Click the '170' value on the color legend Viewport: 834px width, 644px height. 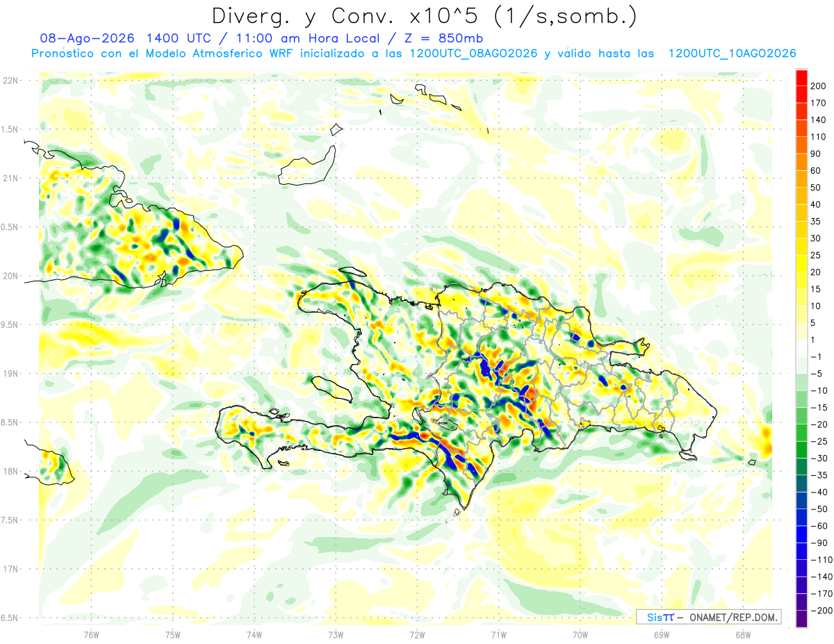click(818, 103)
